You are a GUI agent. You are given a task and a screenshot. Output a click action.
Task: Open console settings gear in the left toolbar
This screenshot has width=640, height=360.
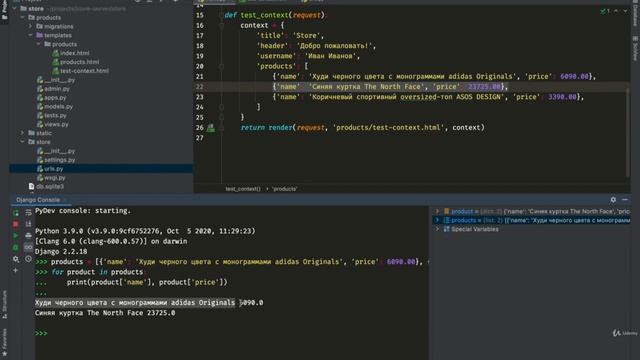(x=16, y=259)
